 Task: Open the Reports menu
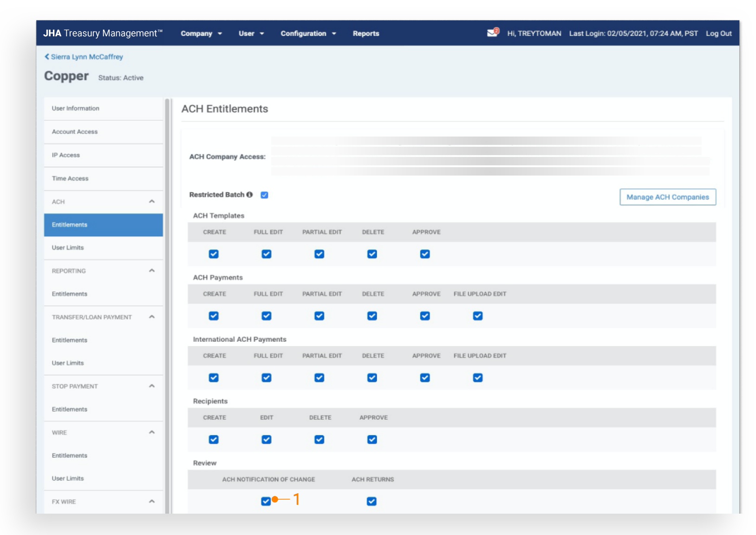[366, 33]
